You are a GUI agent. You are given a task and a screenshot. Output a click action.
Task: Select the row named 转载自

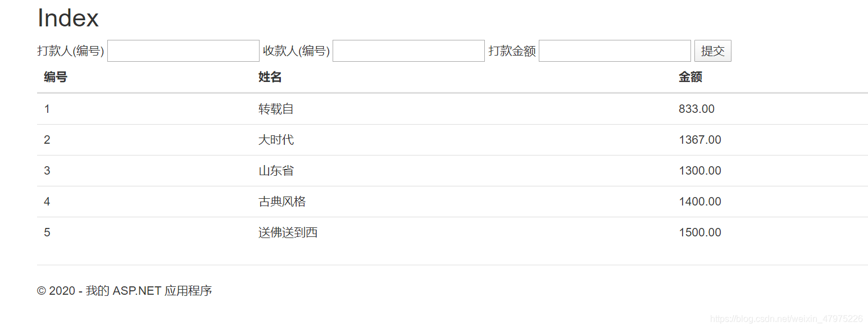tap(275, 109)
